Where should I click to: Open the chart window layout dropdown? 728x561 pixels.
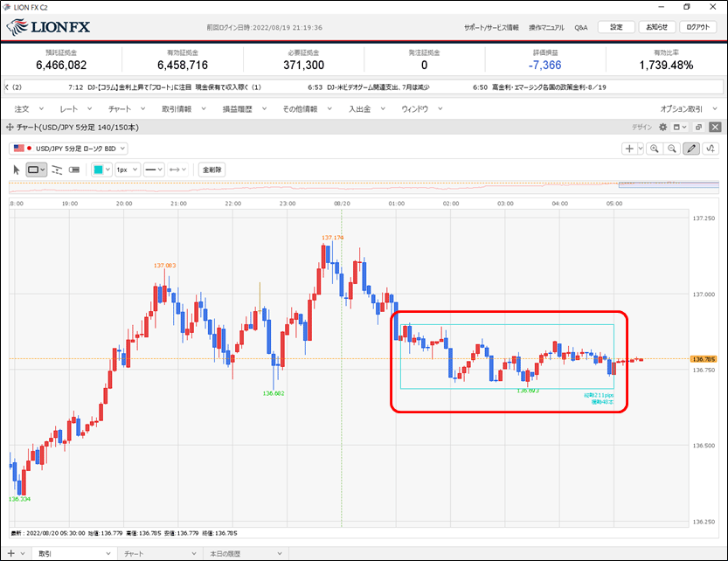(x=680, y=128)
